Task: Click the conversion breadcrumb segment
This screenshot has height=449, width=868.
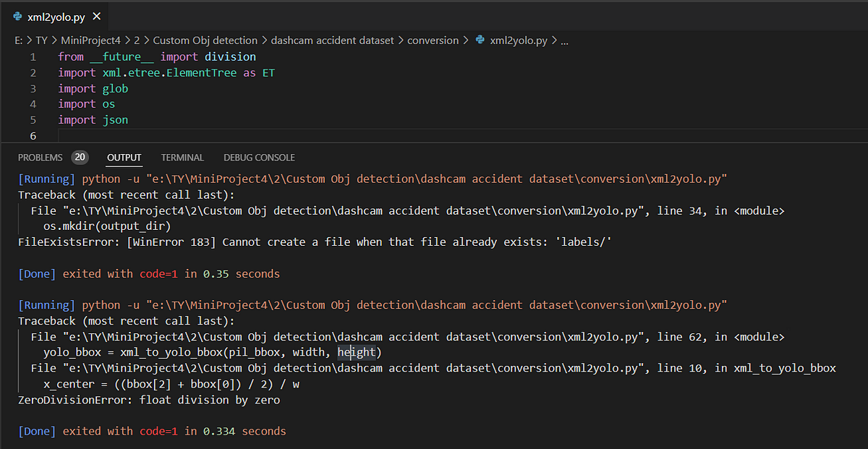Action: [433, 40]
